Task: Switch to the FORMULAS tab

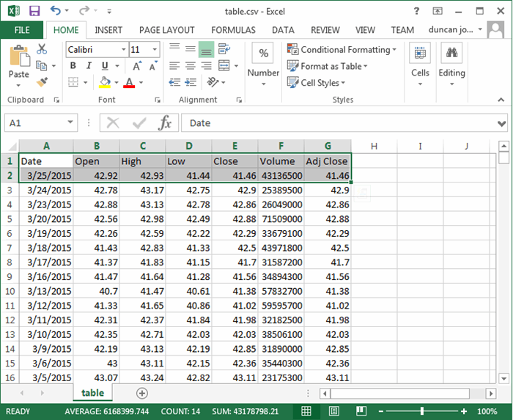Action: [233, 30]
